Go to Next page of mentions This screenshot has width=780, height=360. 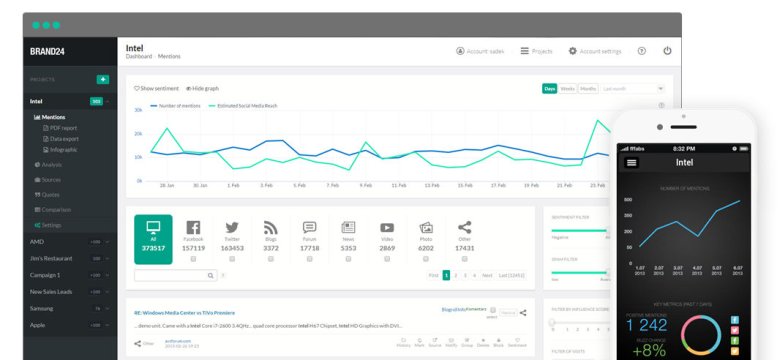tap(487, 275)
